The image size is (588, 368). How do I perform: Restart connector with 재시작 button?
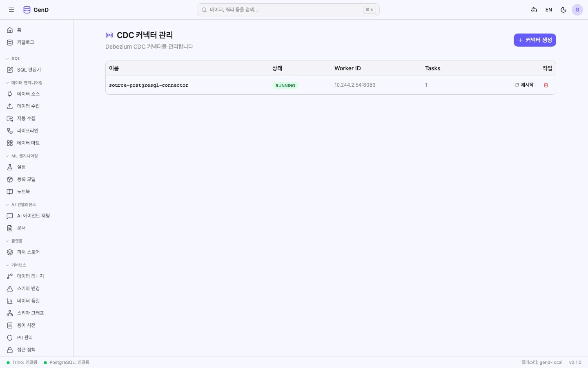point(524,85)
